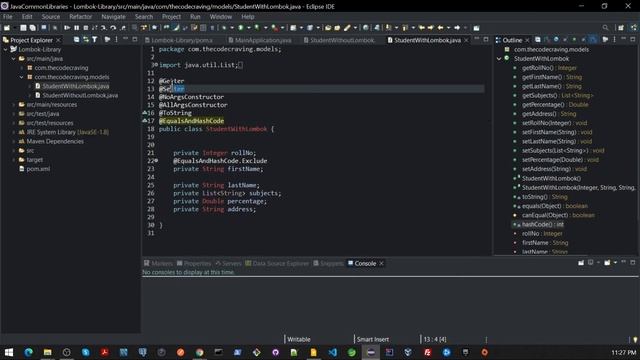
Task: Select StudentWithoutLombok.java in Project Explorer
Action: [80, 96]
